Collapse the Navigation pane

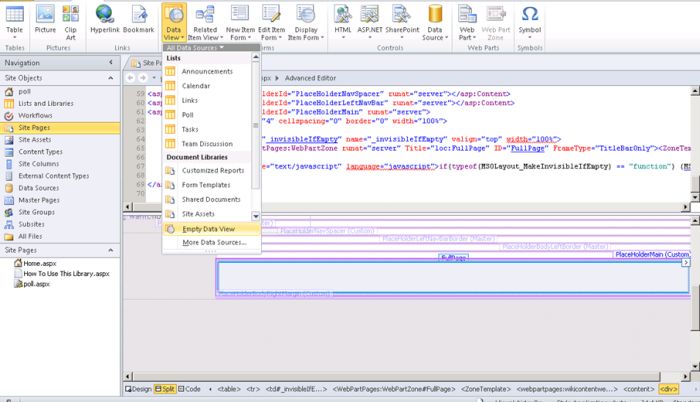pyautogui.click(x=112, y=62)
